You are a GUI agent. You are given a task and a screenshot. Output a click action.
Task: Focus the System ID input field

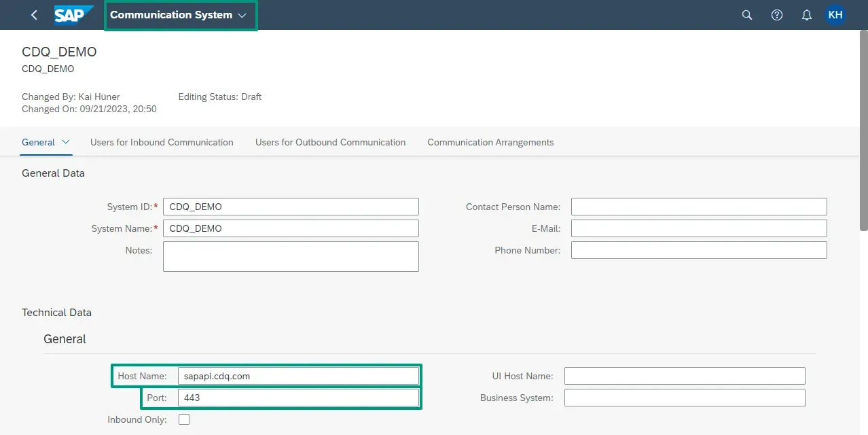[291, 207]
